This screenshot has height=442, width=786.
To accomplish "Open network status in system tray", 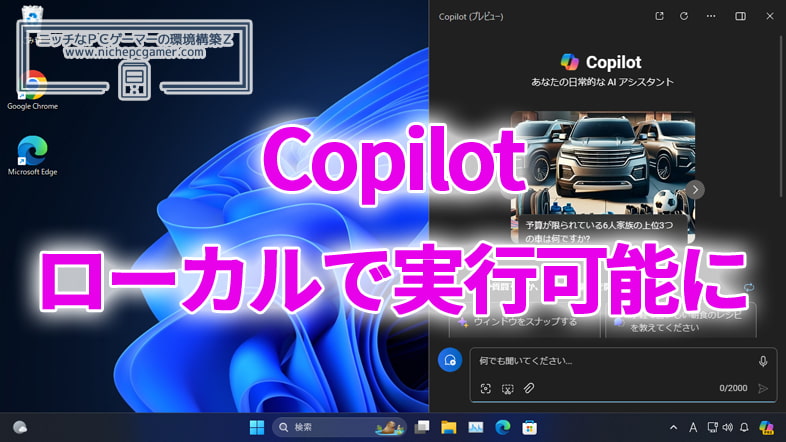I will coord(712,427).
